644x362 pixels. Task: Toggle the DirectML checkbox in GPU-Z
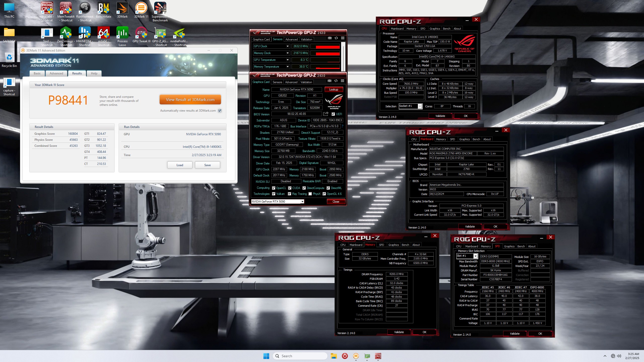(328, 188)
